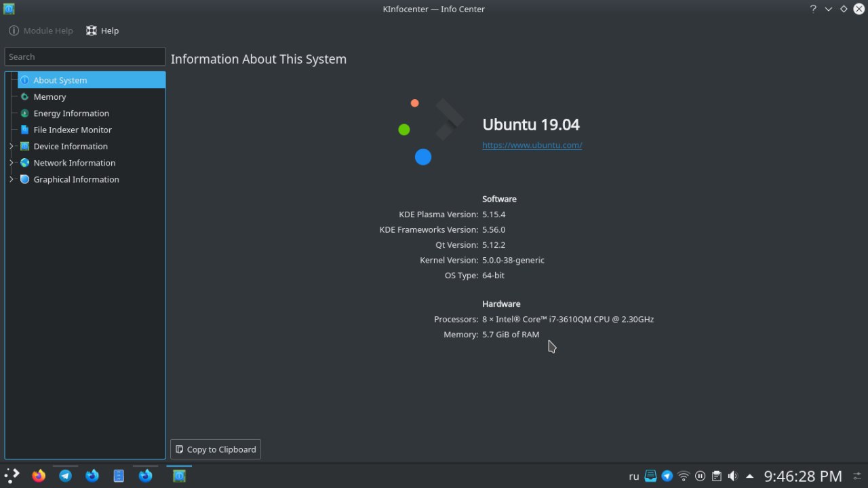Open the panel configuration sliders icon

857,476
